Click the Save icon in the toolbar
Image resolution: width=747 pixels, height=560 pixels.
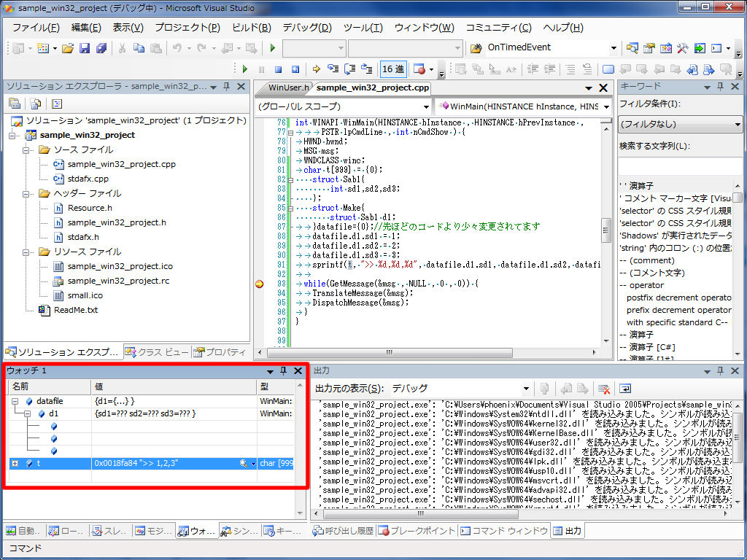click(85, 48)
